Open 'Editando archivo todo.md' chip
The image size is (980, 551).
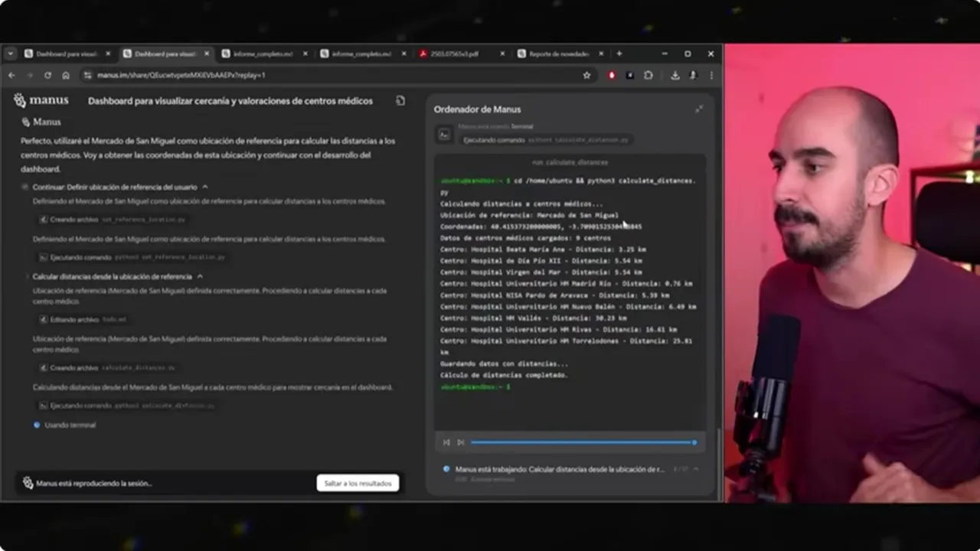pos(83,319)
